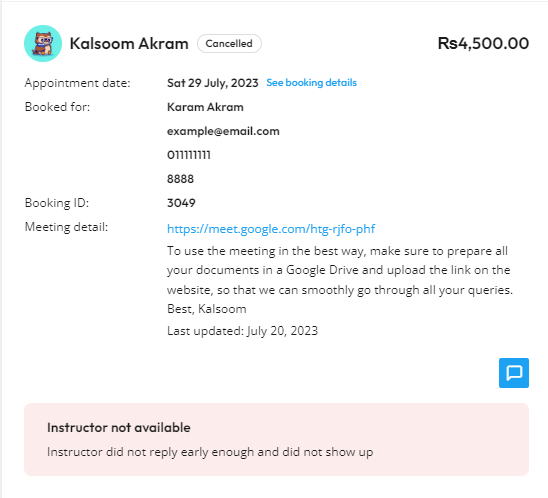Click the Karam Akram booked-for name

pyautogui.click(x=205, y=107)
